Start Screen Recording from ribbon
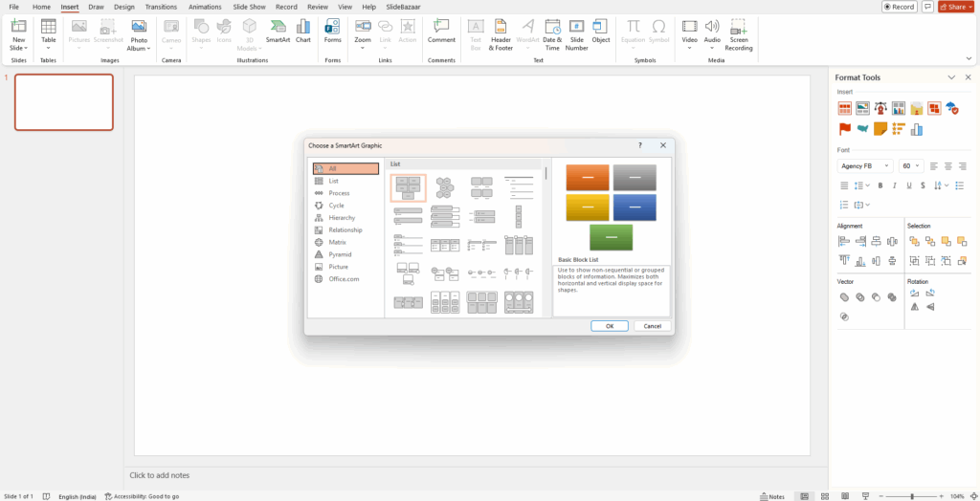Screen dimensions: 980x501 click(739, 35)
